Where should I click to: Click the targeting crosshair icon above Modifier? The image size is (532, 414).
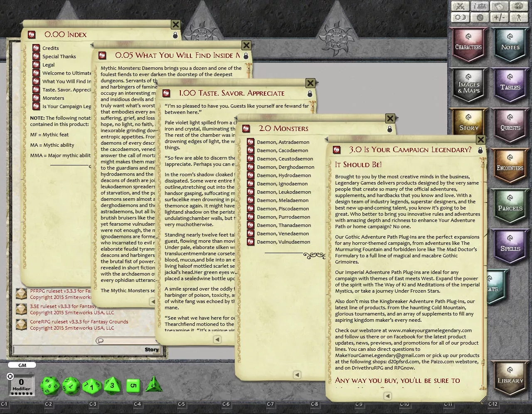coord(10,376)
